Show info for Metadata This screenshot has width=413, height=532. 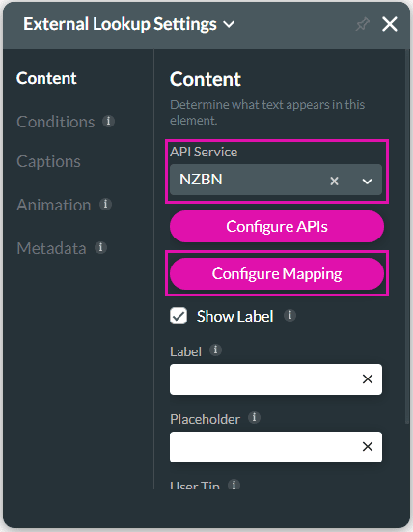coord(100,248)
